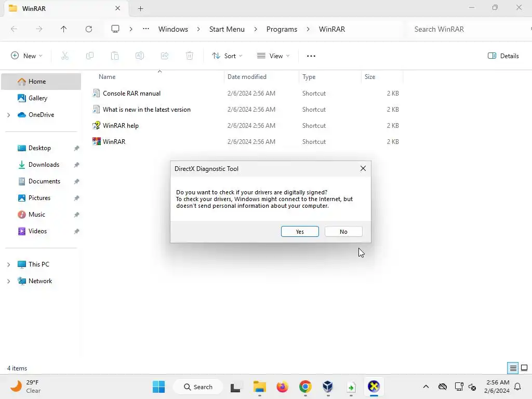Click the Delete trash icon
This screenshot has height=399, width=532.
[x=190, y=56]
